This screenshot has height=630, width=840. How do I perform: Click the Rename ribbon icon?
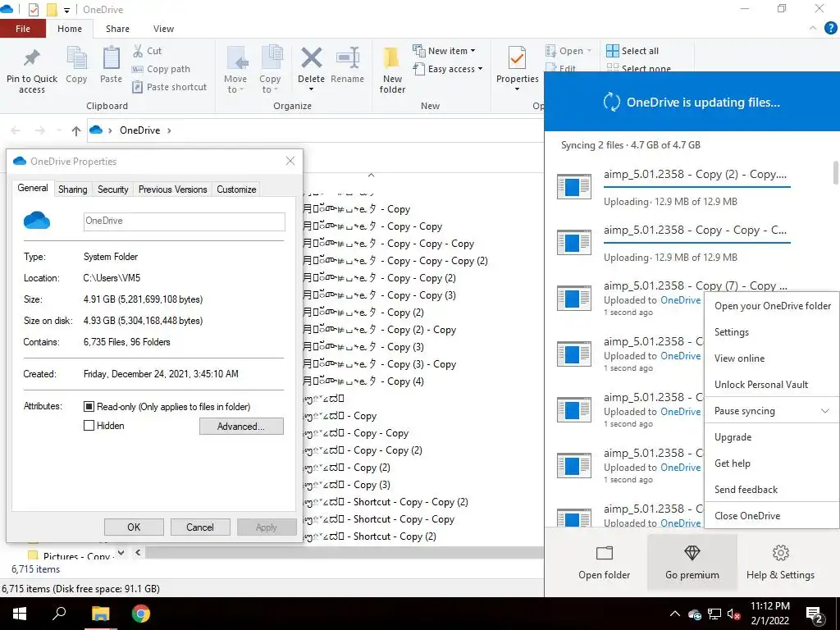(x=347, y=66)
